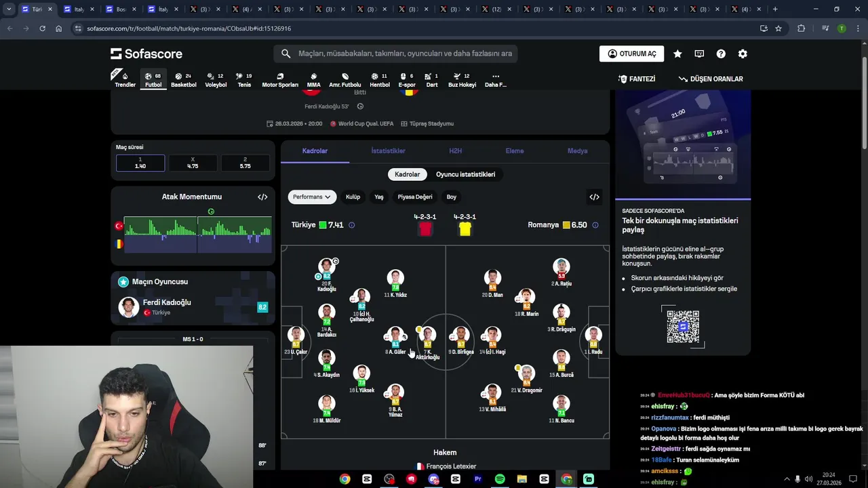The height and width of the screenshot is (488, 868).
Task: Open the Performans dropdown
Action: coord(312,197)
